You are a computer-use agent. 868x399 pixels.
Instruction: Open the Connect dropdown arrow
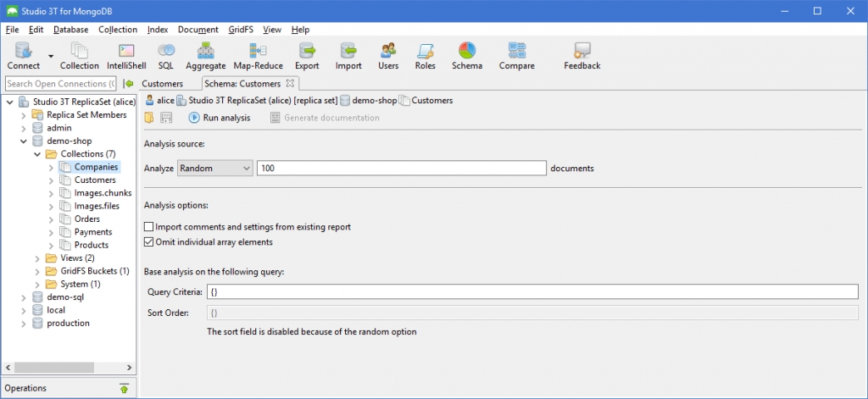point(50,56)
